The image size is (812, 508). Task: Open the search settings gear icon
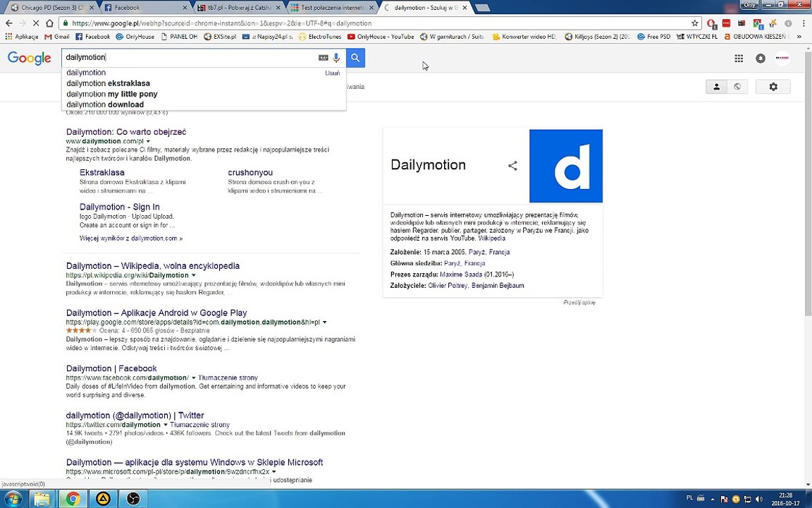pyautogui.click(x=773, y=87)
